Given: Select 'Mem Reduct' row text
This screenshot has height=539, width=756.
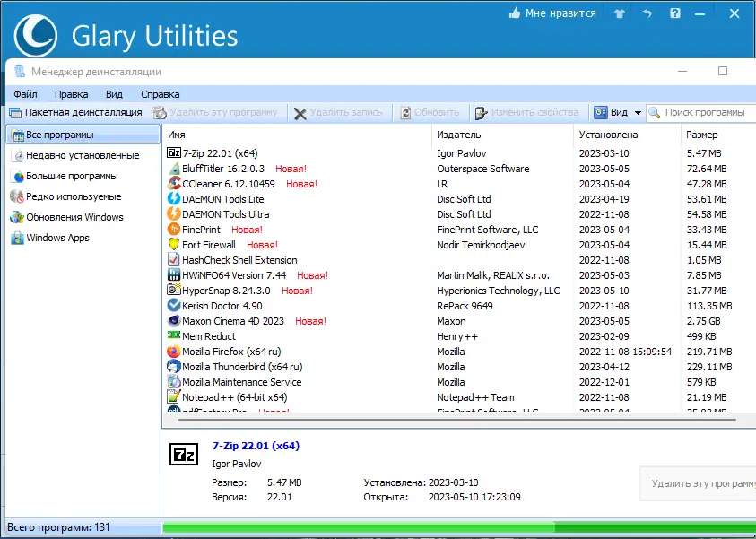Looking at the screenshot, I should click(x=209, y=336).
